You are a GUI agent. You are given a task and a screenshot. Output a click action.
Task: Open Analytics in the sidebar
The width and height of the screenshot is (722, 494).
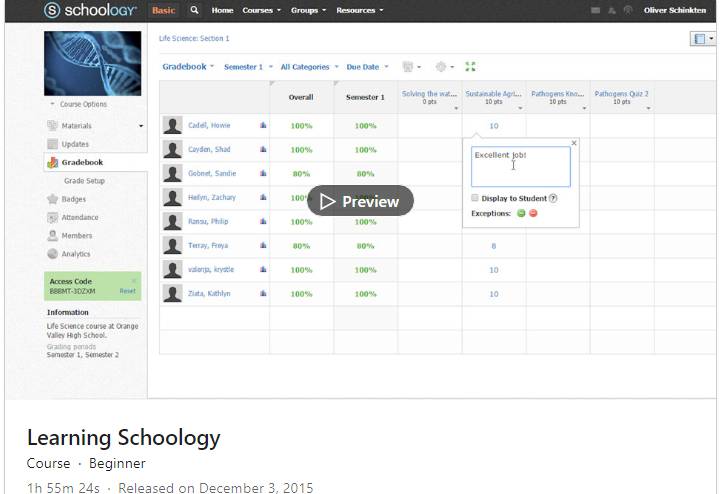(x=76, y=254)
